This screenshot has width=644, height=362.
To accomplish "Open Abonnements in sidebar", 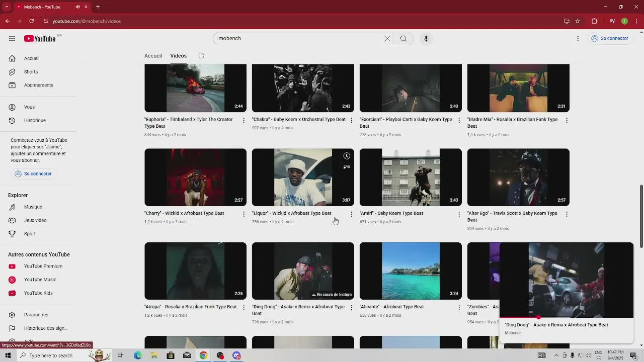I will [x=38, y=85].
